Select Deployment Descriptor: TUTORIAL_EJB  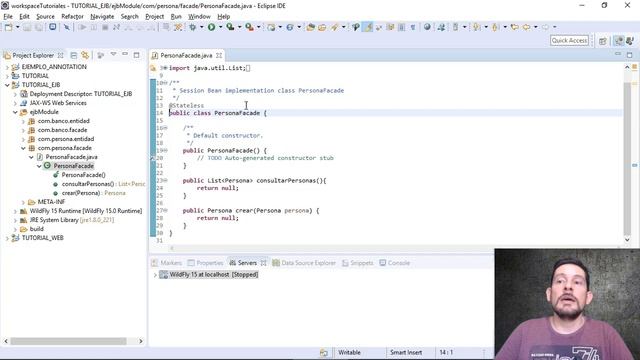click(x=80, y=94)
